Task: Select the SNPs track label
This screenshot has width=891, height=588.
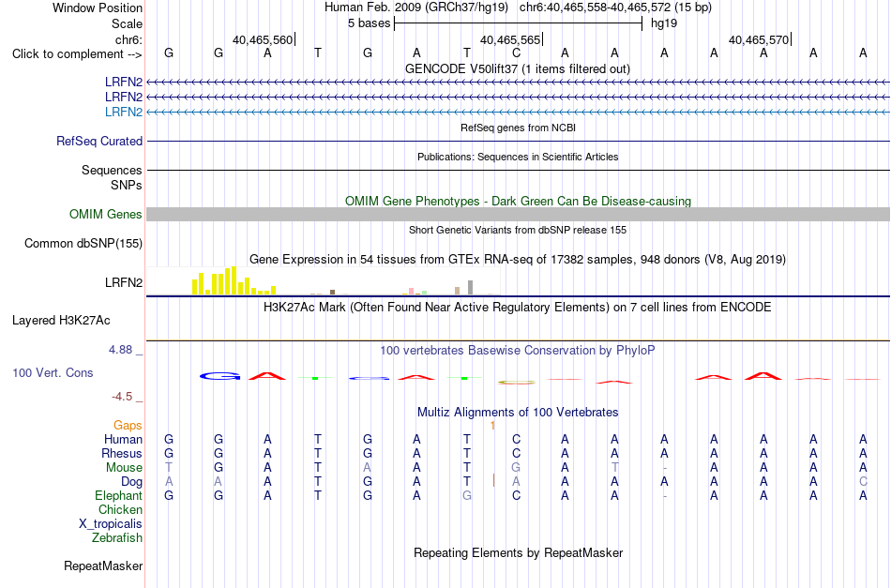Action: click(128, 185)
